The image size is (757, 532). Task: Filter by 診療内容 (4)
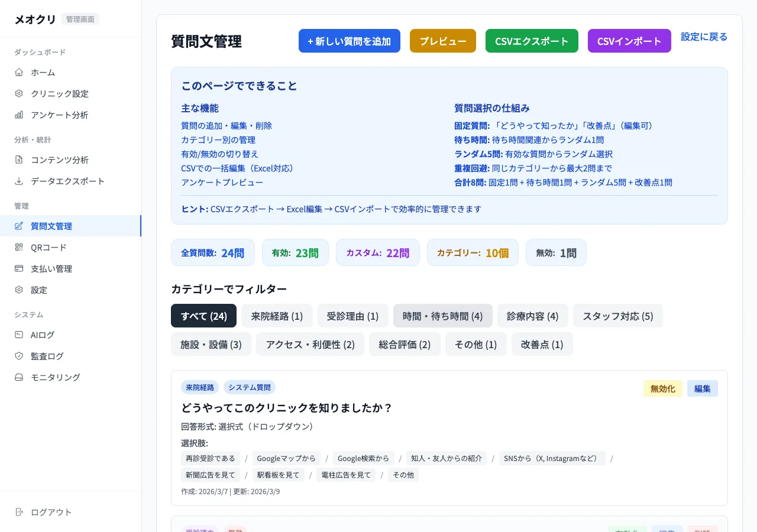pos(533,316)
